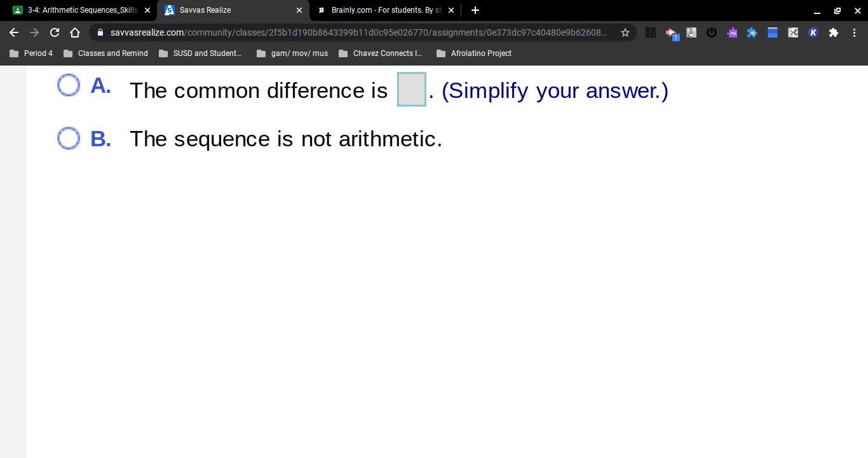Reload the Savvas Realize page
The image size is (868, 458).
point(55,32)
